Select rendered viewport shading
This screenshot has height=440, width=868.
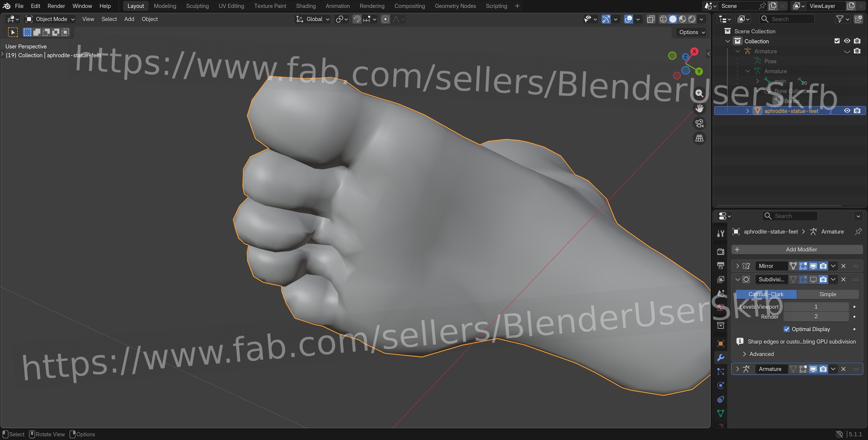click(692, 19)
